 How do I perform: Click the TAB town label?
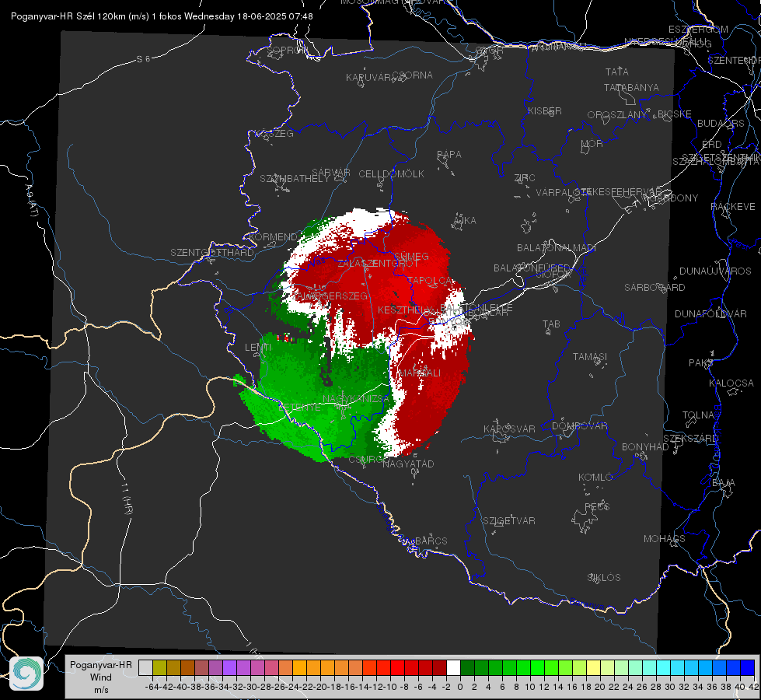551,324
